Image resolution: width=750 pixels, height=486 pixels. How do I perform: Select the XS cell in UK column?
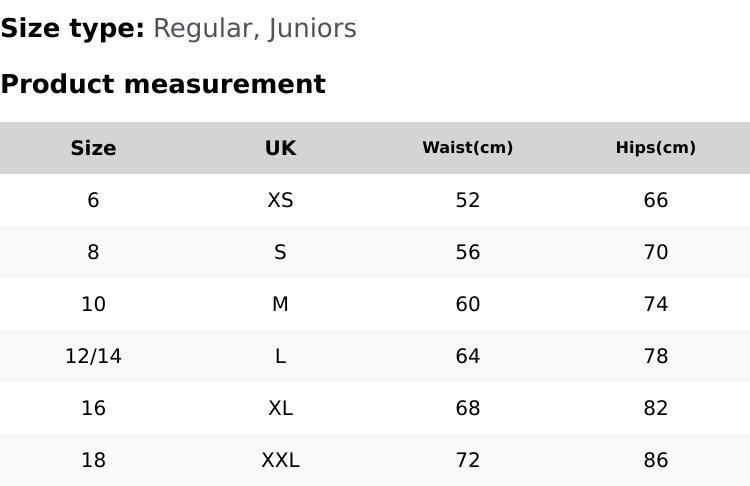click(280, 200)
